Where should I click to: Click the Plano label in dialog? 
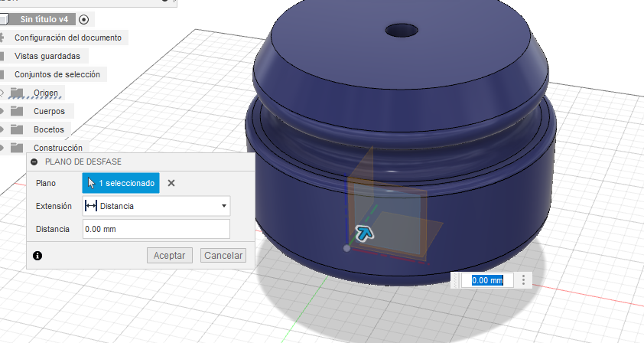[46, 184]
